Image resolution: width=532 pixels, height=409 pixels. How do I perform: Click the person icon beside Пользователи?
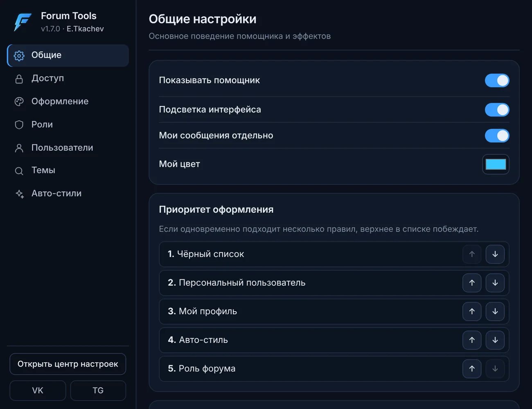click(19, 148)
